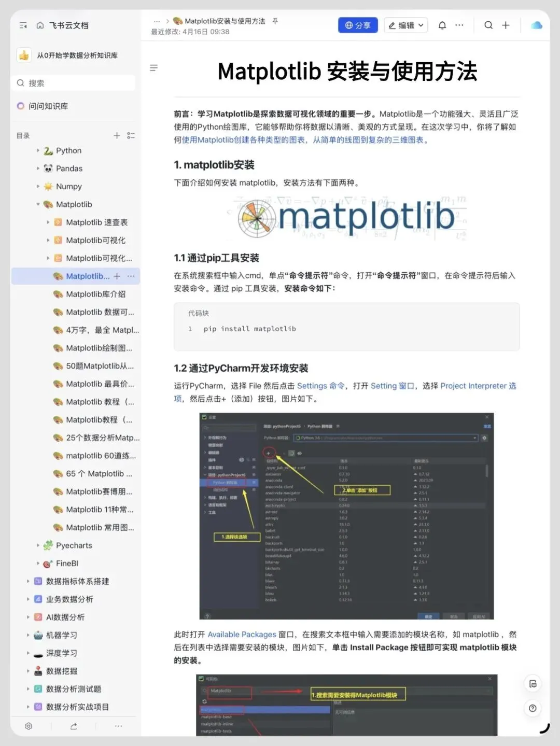Open Matplotlib赛博朋... page
The width and height of the screenshot is (560, 746).
(x=99, y=491)
